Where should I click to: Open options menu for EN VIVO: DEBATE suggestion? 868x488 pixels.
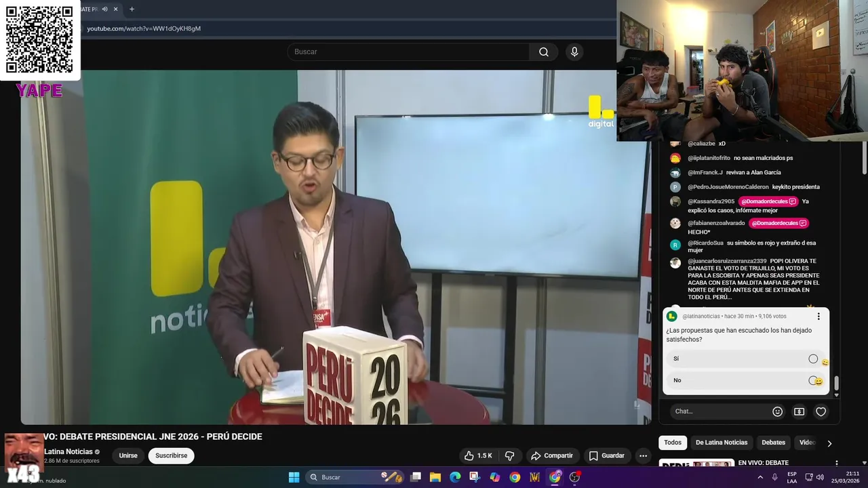tap(836, 464)
